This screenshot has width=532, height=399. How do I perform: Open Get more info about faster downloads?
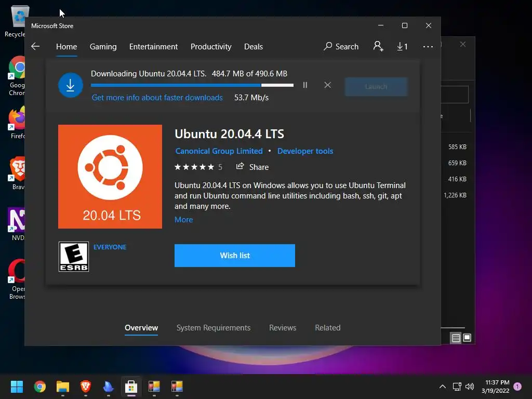pos(157,98)
